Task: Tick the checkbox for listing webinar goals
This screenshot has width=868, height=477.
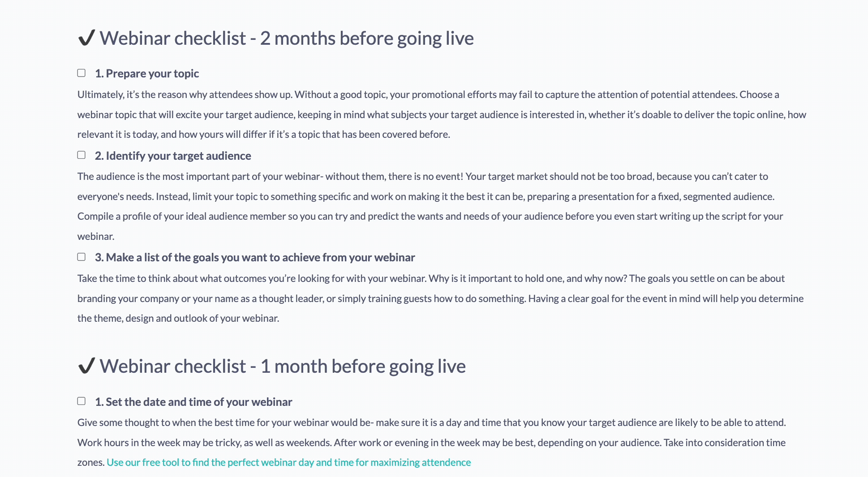Action: (81, 256)
